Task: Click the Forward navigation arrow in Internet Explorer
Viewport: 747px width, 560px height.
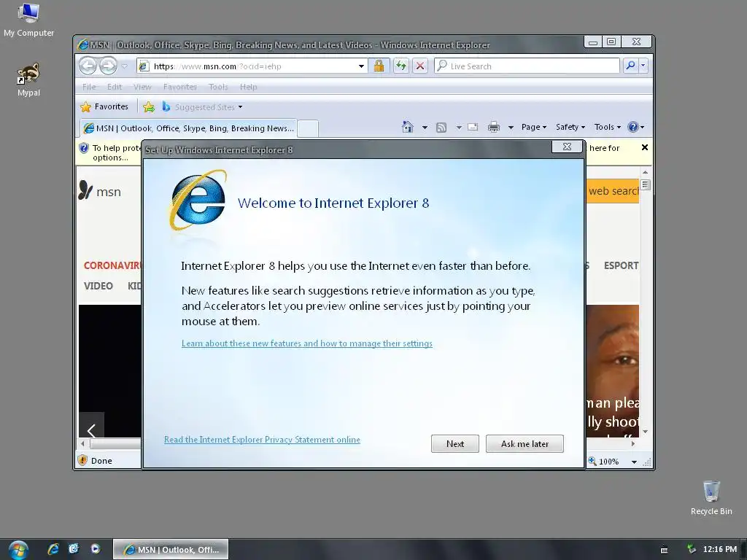Action: pyautogui.click(x=108, y=66)
